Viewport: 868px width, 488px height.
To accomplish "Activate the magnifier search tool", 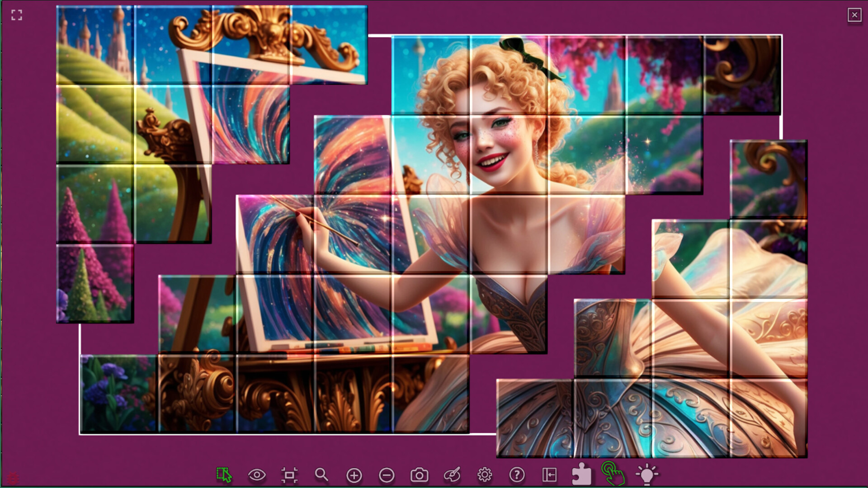I will [322, 475].
